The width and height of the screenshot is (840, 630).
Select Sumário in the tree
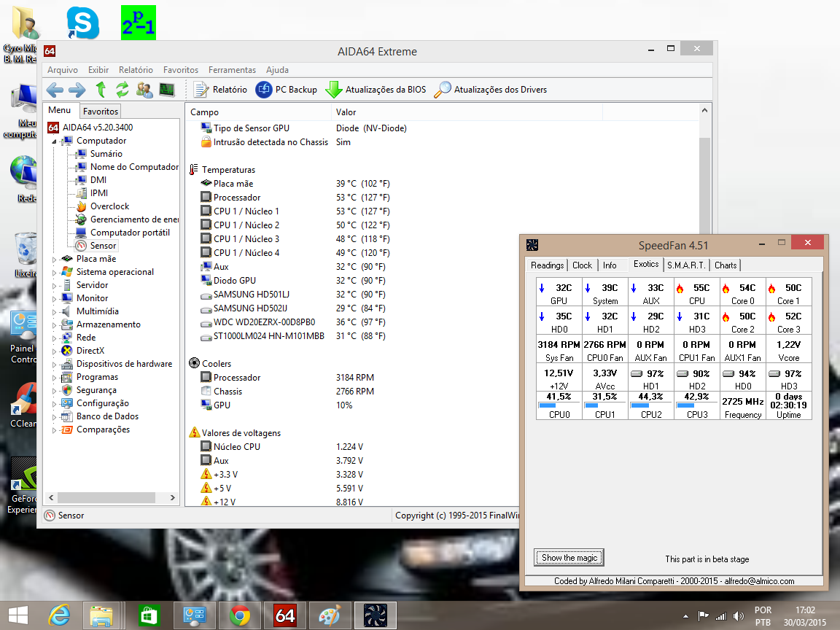coord(106,154)
